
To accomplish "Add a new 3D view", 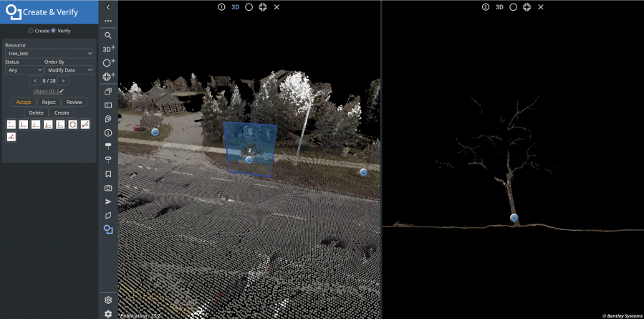I will coord(108,49).
